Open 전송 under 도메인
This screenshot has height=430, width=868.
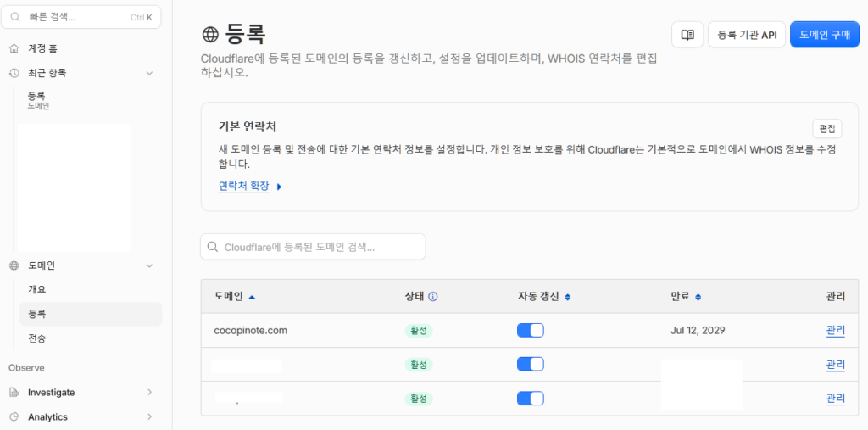pos(37,338)
